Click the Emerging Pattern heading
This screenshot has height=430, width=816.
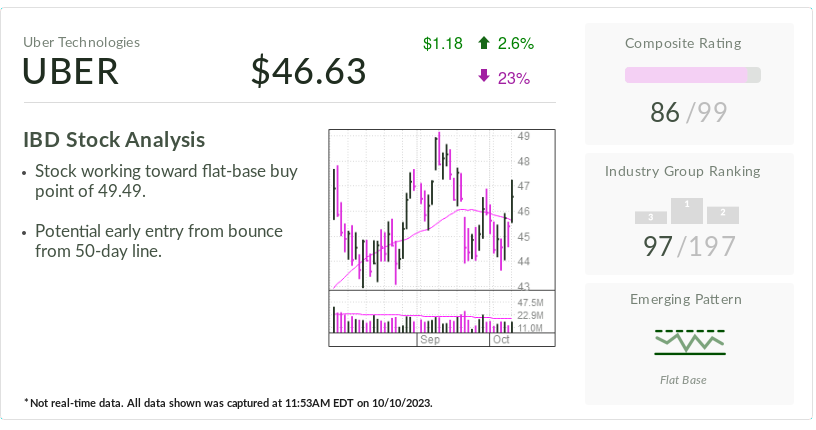(x=689, y=299)
